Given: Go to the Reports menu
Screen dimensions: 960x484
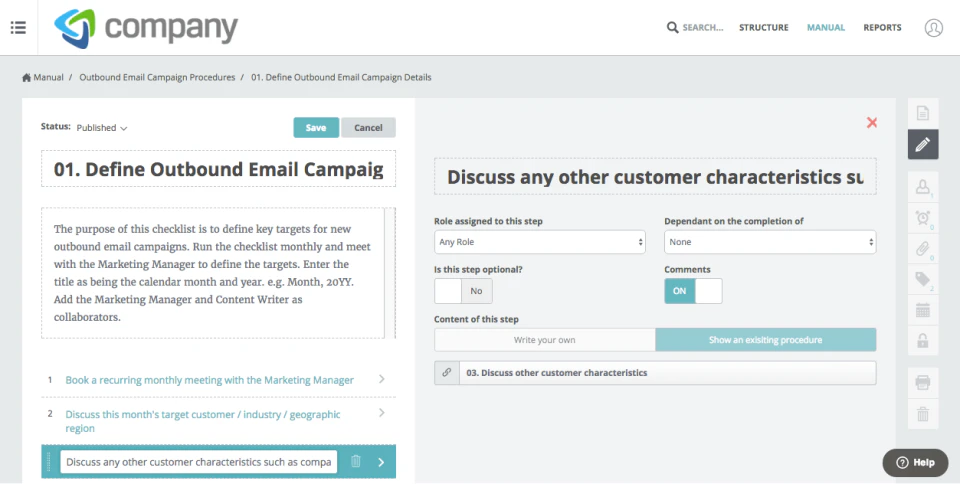Looking at the screenshot, I should click(x=882, y=28).
